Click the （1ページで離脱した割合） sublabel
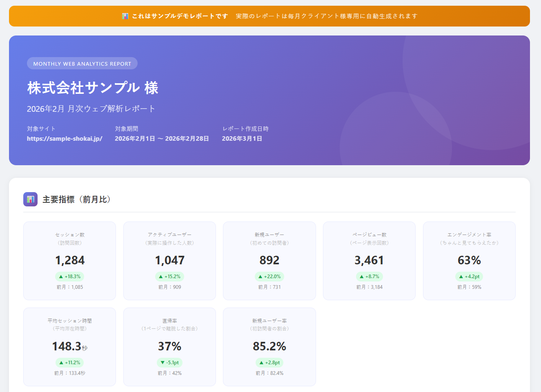This screenshot has height=392, width=541. click(x=169, y=328)
